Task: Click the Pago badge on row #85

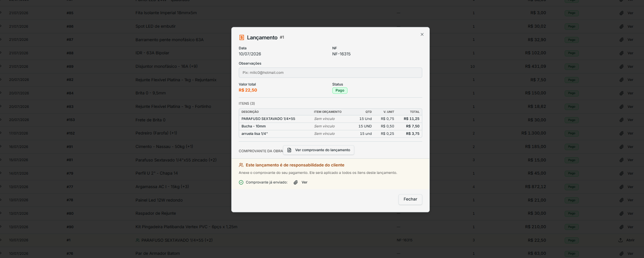Action: tap(572, 13)
